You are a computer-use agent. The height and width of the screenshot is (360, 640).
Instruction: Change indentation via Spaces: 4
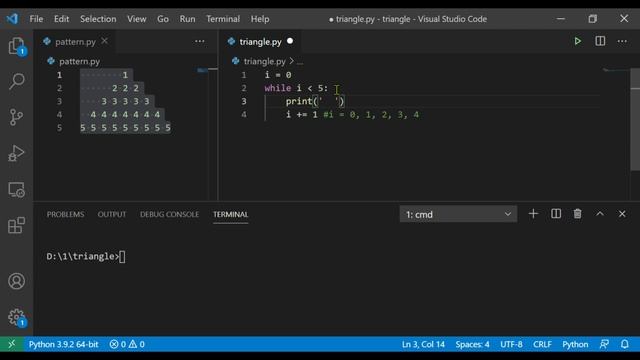pos(472,344)
